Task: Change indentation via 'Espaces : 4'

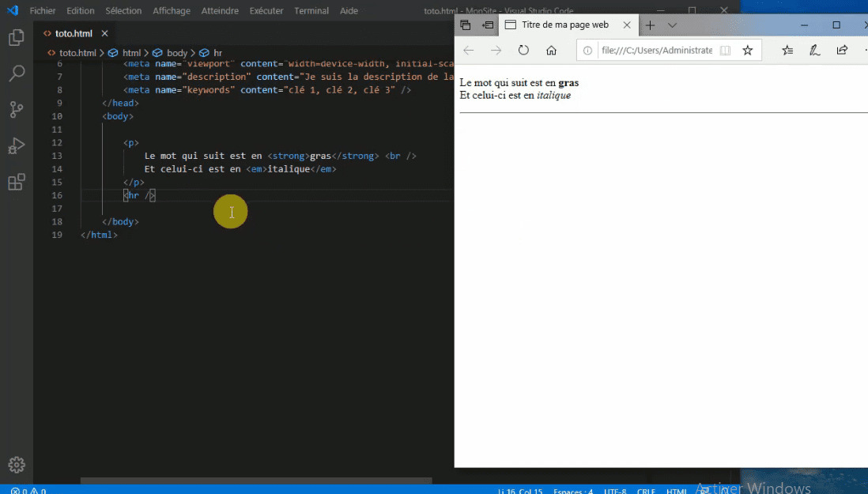Action: pyautogui.click(x=573, y=491)
